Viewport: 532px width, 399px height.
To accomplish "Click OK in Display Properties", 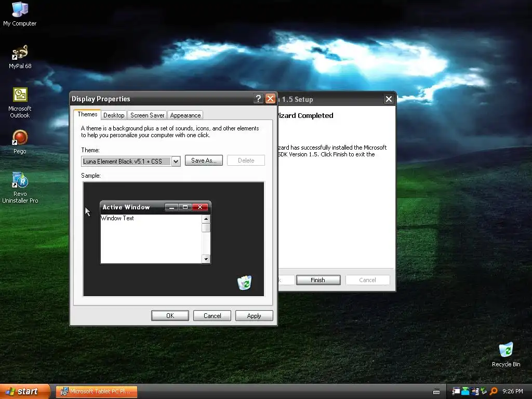I will pyautogui.click(x=170, y=315).
